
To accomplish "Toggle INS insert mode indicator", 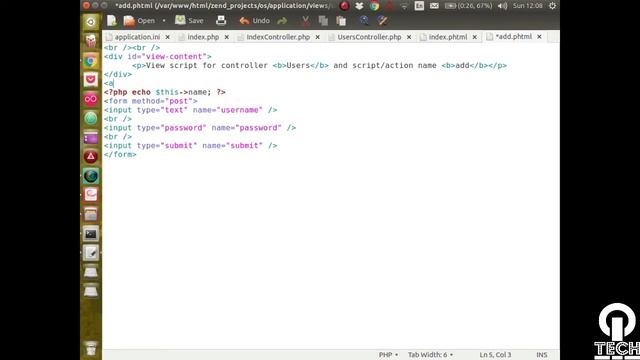I will tap(542, 355).
